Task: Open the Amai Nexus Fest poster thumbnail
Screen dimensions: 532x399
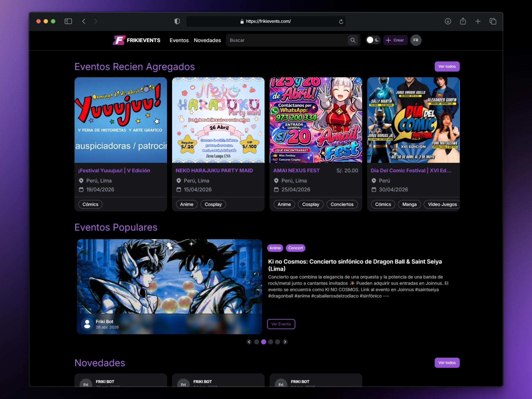Action: [316, 120]
